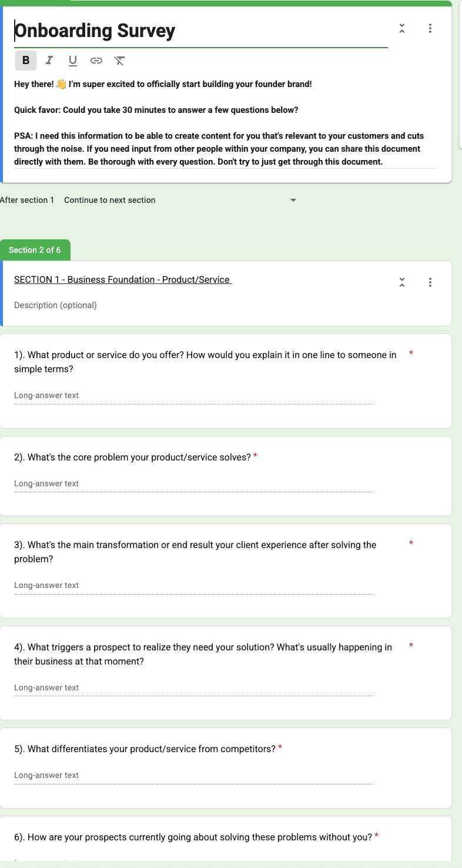
Task: Click question 4 about prospect triggers
Action: (x=203, y=654)
